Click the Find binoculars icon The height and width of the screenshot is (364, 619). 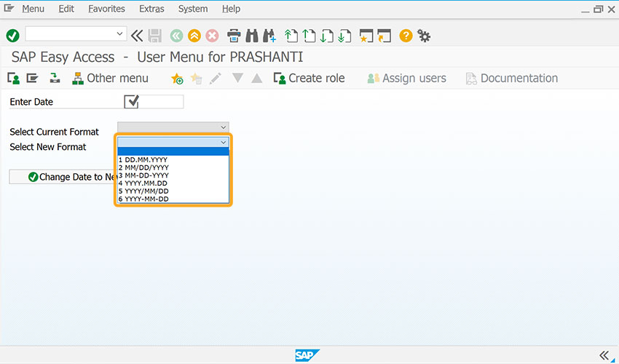(x=252, y=36)
